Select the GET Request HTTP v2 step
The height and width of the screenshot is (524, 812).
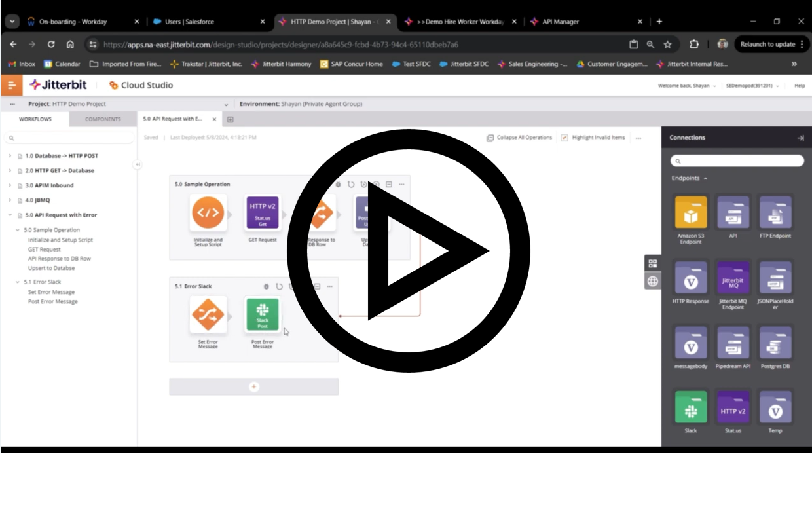tap(262, 213)
